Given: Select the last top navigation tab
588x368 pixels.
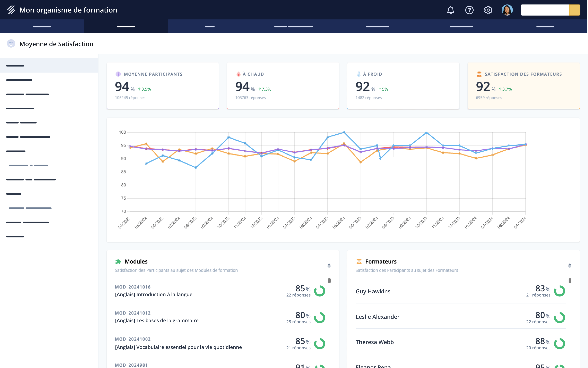Looking at the screenshot, I should click(545, 26).
